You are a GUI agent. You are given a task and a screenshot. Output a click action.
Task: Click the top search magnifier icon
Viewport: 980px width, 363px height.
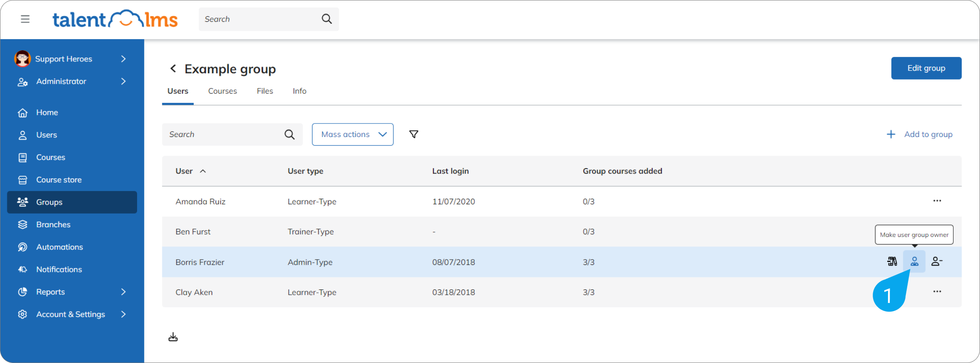(x=327, y=19)
